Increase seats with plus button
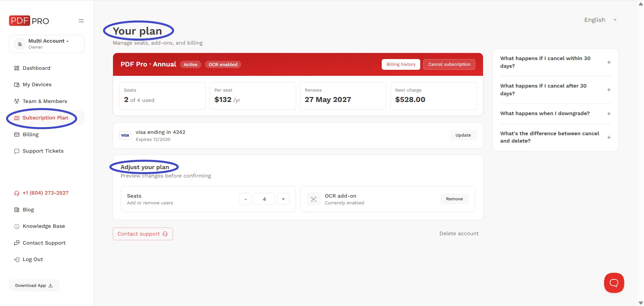Viewport: 644px width, 306px height. [x=283, y=199]
